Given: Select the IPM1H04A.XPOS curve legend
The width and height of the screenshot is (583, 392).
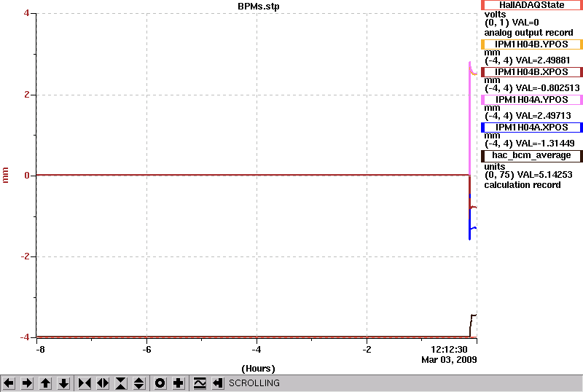Looking at the screenshot, I should point(532,128).
